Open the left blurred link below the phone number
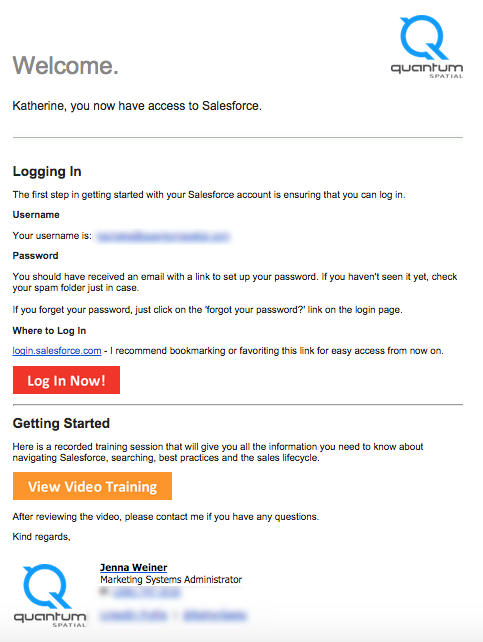 tap(133, 615)
